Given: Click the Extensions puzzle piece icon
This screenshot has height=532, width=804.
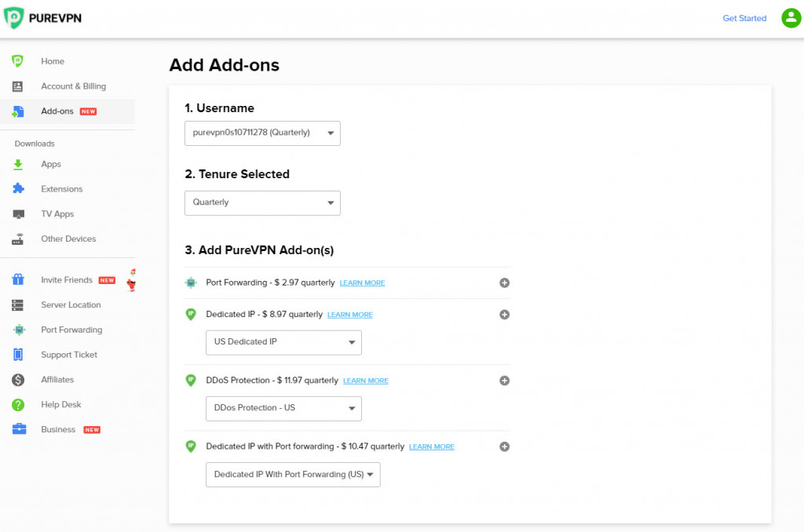Looking at the screenshot, I should [18, 188].
